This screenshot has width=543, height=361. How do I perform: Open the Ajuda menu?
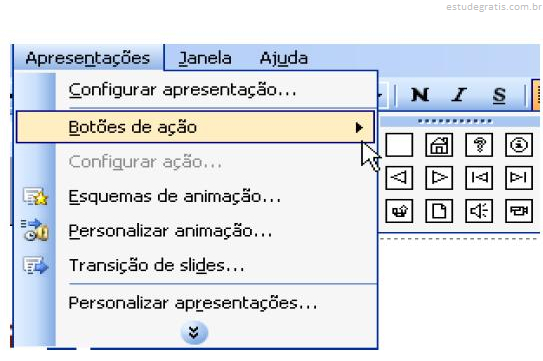(x=284, y=58)
